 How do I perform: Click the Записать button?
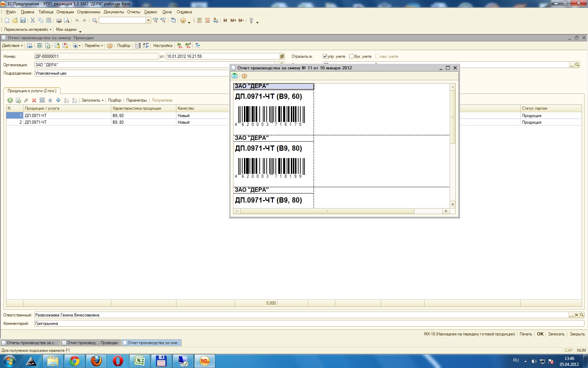[x=556, y=334]
